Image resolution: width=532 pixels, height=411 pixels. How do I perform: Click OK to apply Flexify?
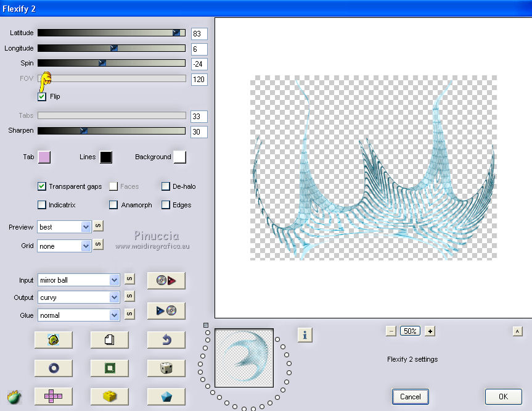tap(503, 397)
